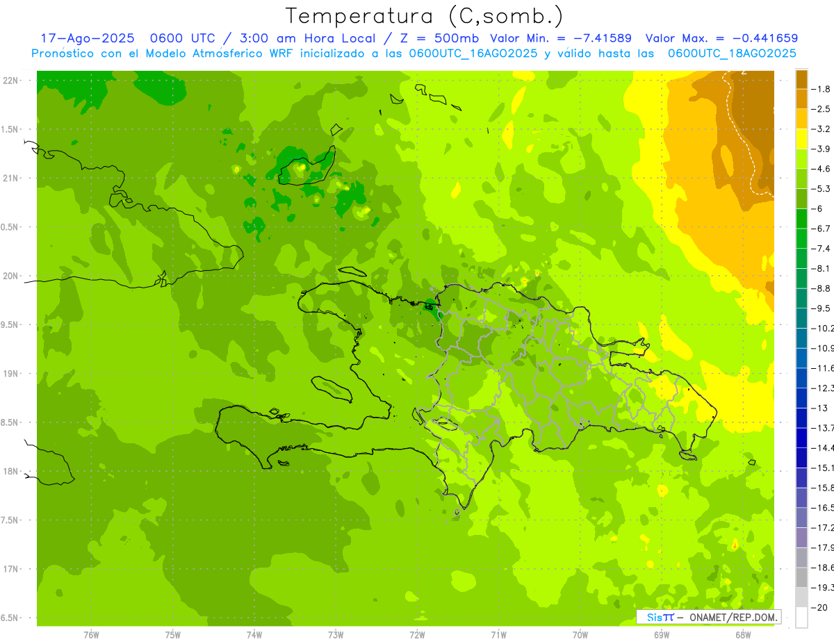Click the '20N' latitude label
Image resolution: width=834 pixels, height=644 pixels.
tap(10, 276)
